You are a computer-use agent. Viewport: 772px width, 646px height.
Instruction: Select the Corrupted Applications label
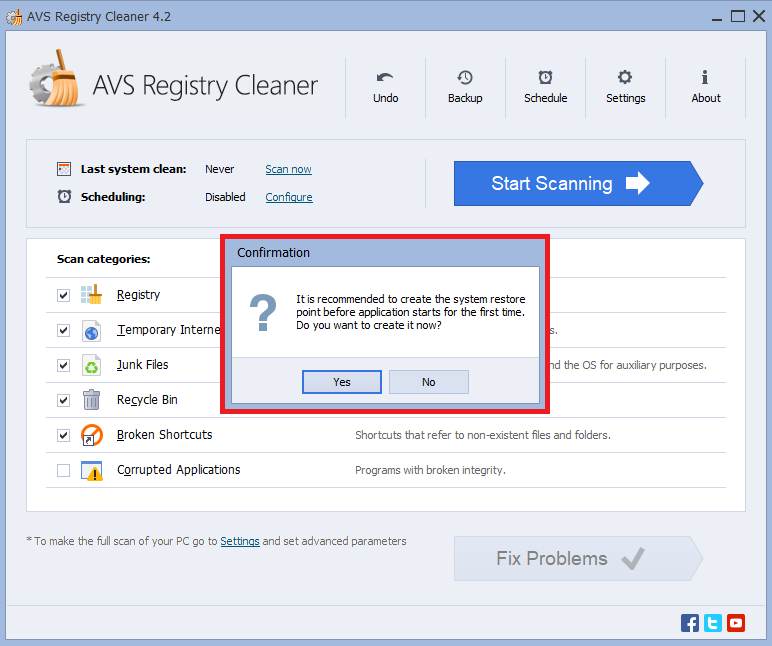(178, 470)
